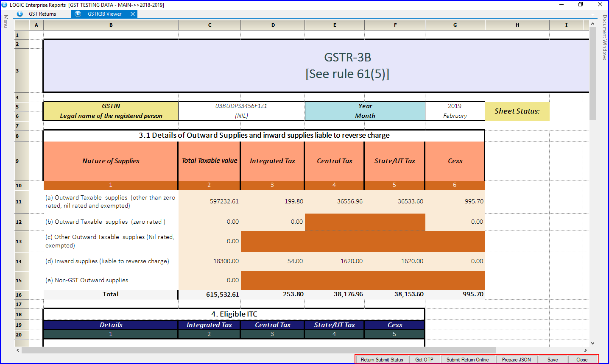Click Submit Return Online button
The width and height of the screenshot is (609, 364).
(x=467, y=359)
